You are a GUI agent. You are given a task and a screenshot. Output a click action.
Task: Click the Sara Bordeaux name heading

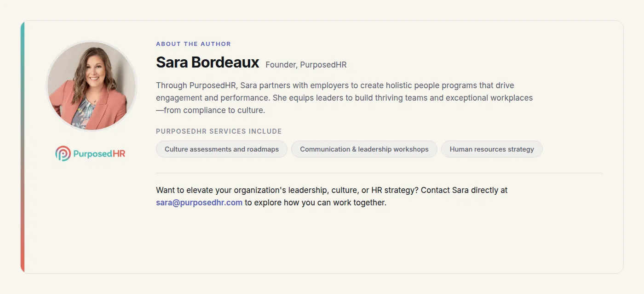tap(207, 62)
